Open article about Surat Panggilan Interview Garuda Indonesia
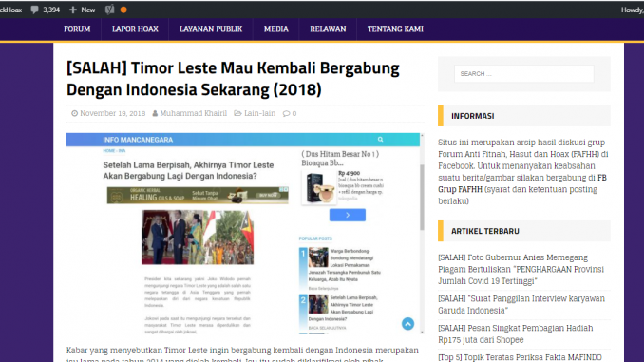This screenshot has width=644, height=362. click(521, 304)
